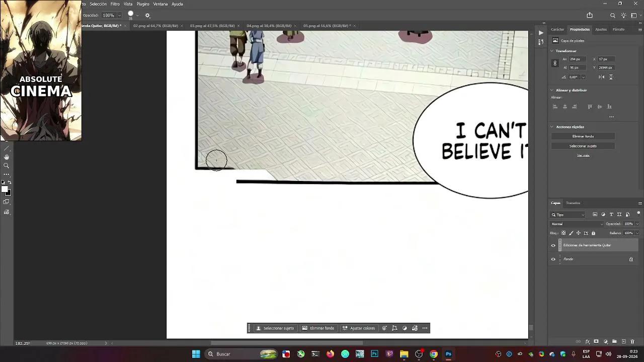This screenshot has height=362, width=644.
Task: Flip vertically in Transformar section
Action: tap(611, 77)
